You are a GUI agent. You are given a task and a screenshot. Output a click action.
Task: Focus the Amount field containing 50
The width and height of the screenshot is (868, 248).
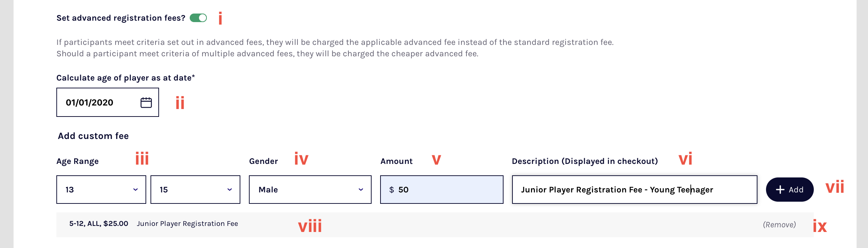click(442, 190)
